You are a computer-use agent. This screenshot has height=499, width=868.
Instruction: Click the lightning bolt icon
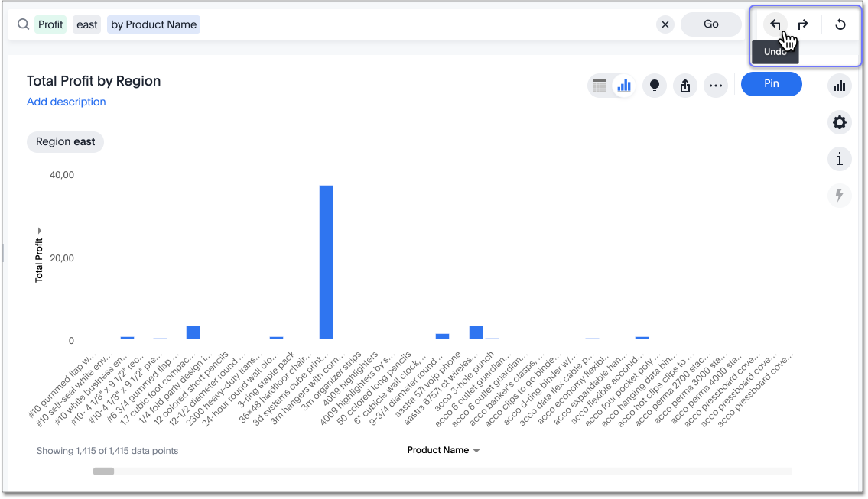(x=840, y=196)
